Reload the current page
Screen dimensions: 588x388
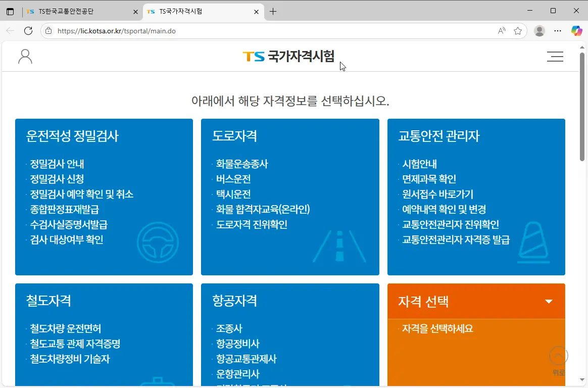(x=28, y=31)
